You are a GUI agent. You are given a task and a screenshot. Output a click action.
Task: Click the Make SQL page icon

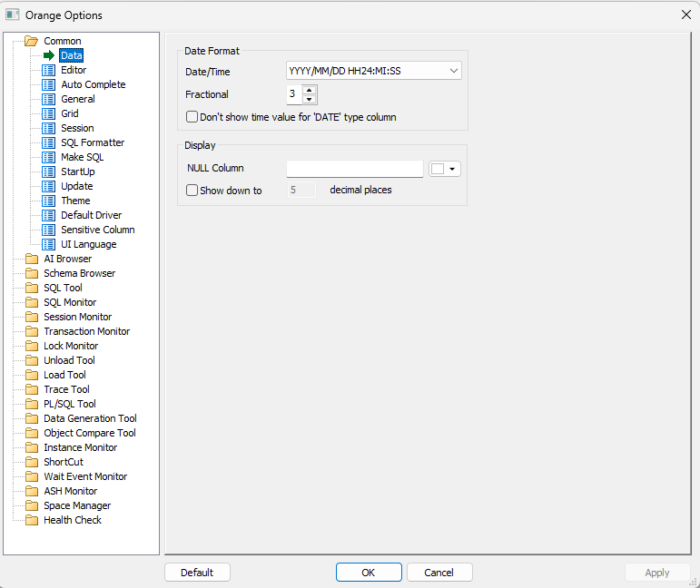point(48,157)
